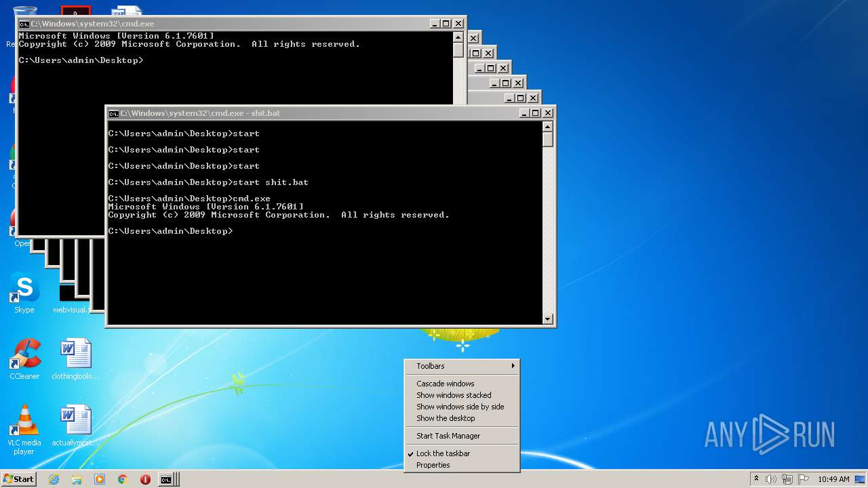This screenshot has width=868, height=488.
Task: Open the Action Center flag icon
Action: [x=803, y=479]
